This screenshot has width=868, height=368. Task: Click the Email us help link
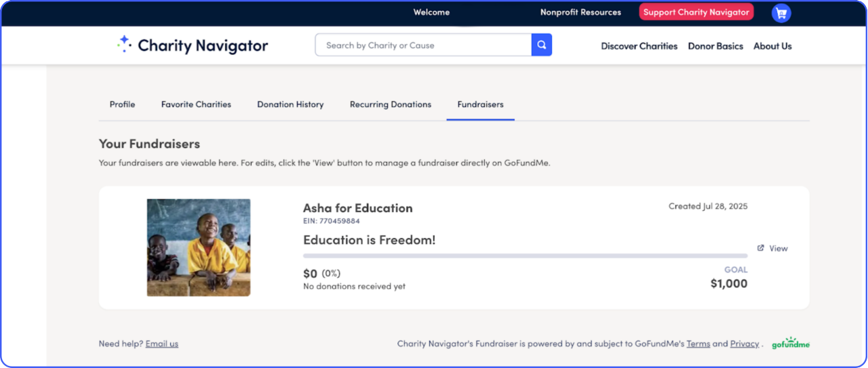[x=161, y=344]
